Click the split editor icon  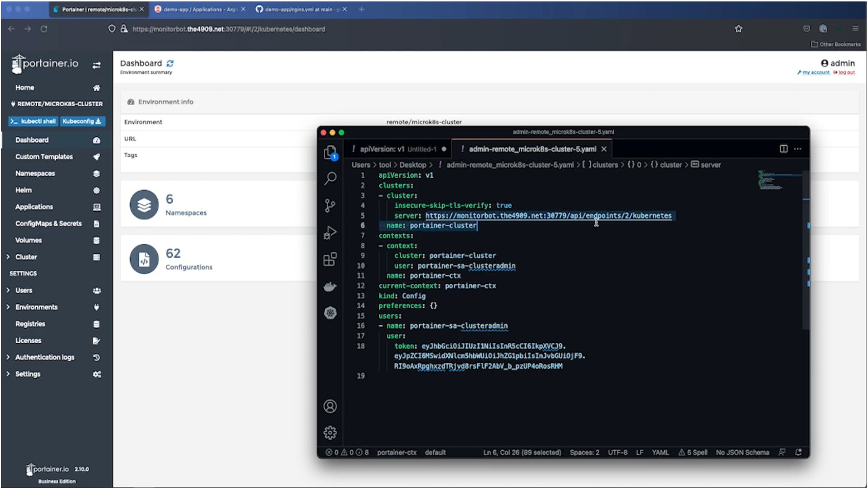click(x=784, y=149)
